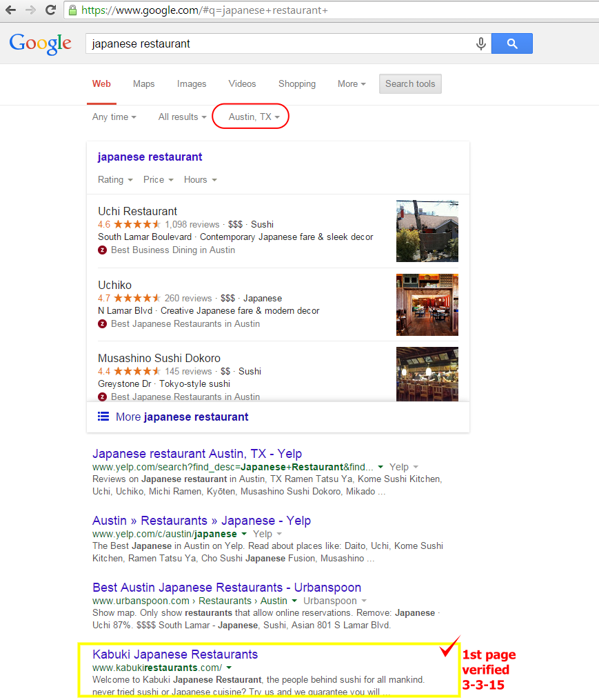Click the browser address bar URL
599x700 pixels.
(x=205, y=10)
